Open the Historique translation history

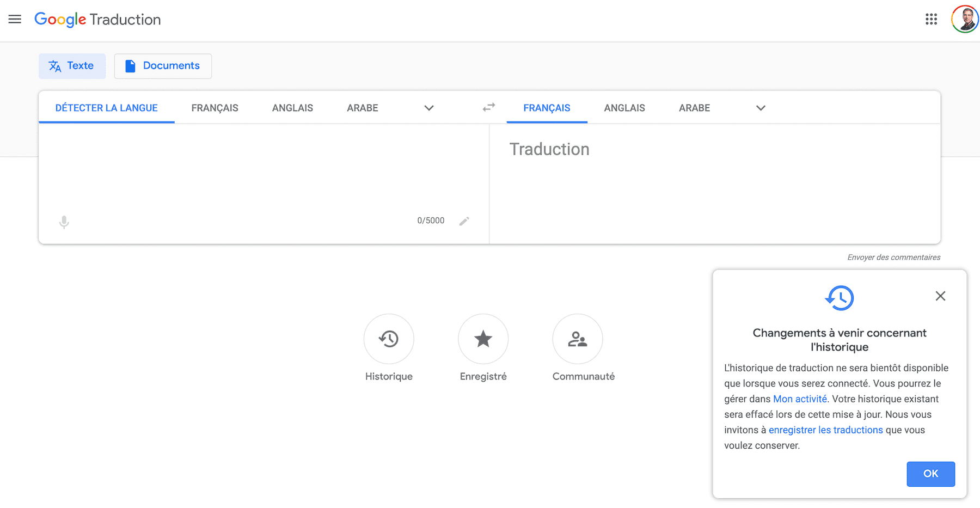(389, 339)
